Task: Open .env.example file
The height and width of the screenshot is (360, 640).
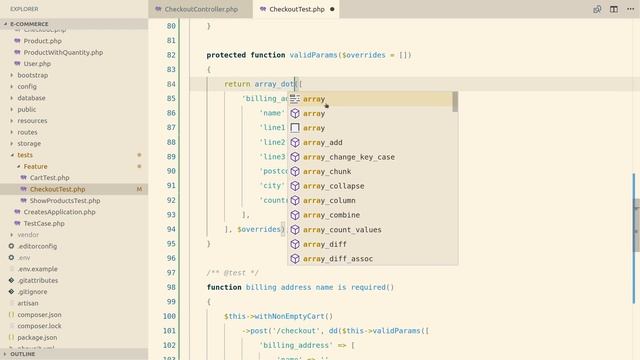Action: pyautogui.click(x=38, y=269)
